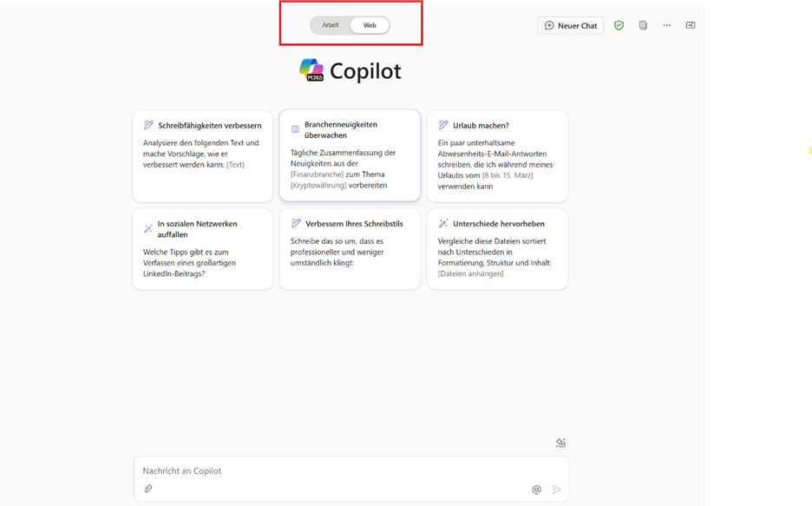
Task: Click pencil icon on Verbessern Ihres Schreibstils
Action: pyautogui.click(x=296, y=223)
